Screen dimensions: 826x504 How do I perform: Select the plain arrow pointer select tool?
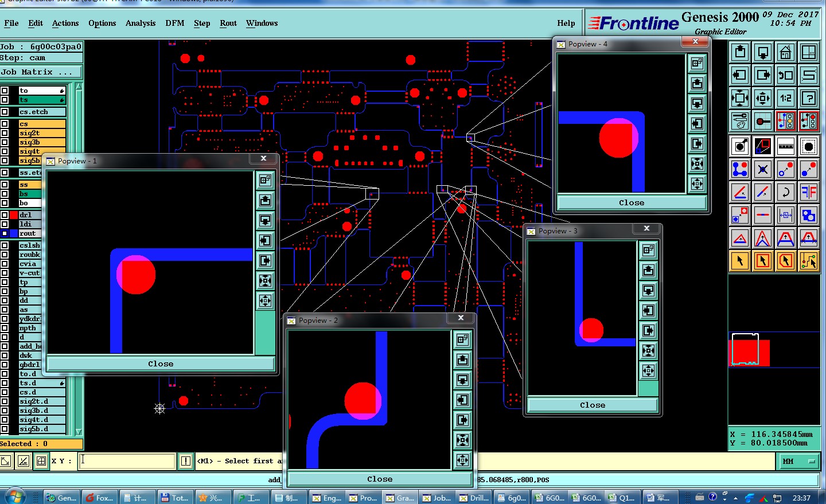[740, 261]
